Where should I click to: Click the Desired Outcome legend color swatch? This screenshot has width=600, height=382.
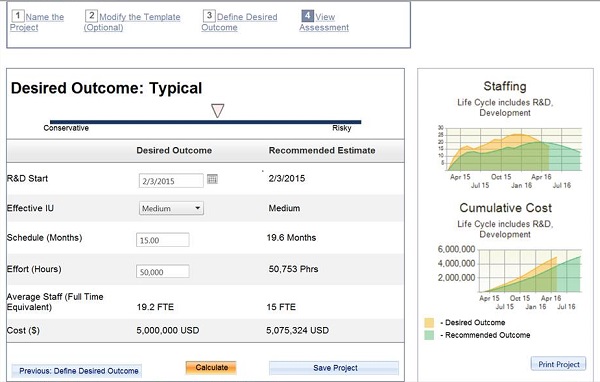429,323
